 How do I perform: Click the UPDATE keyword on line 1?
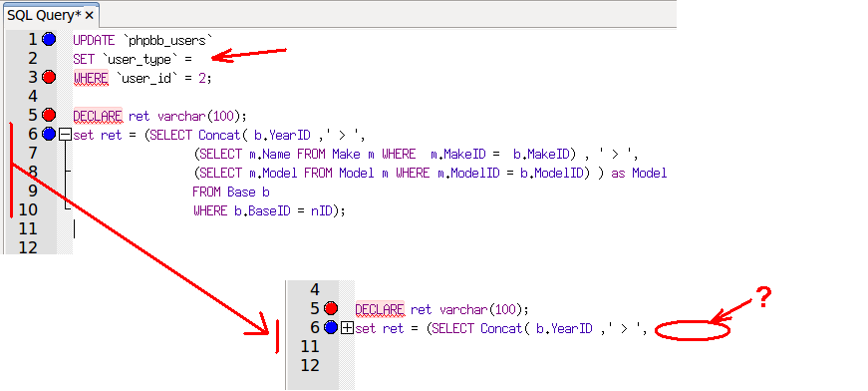pyautogui.click(x=94, y=41)
